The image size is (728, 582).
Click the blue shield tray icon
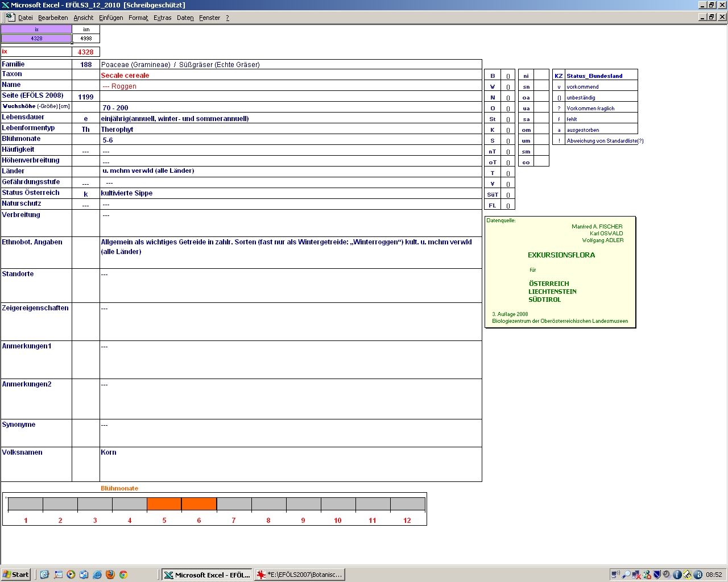click(x=657, y=575)
